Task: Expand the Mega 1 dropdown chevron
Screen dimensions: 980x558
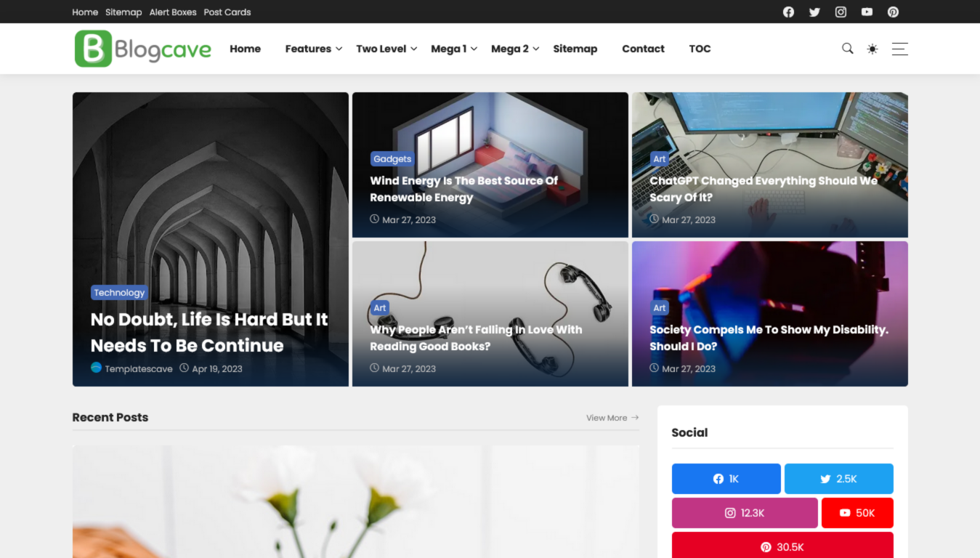Action: click(474, 49)
